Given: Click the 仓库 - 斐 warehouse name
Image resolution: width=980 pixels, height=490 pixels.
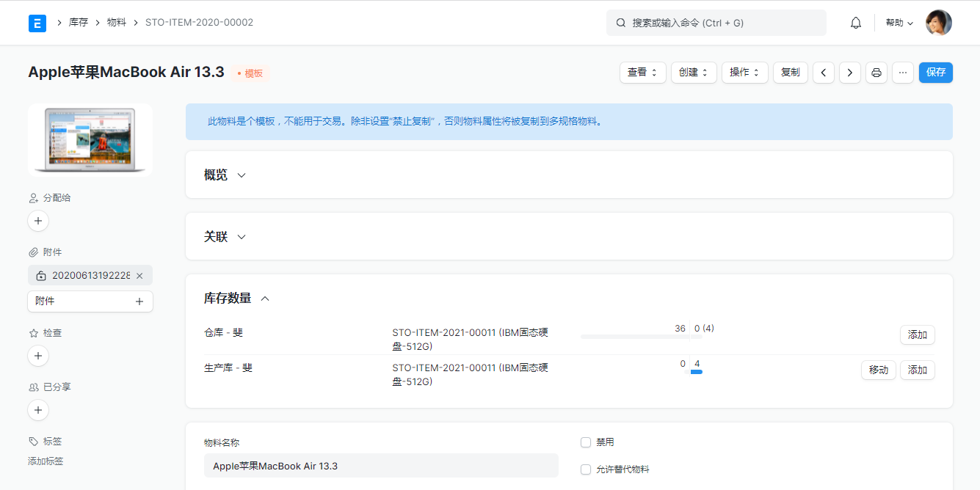Looking at the screenshot, I should point(223,332).
